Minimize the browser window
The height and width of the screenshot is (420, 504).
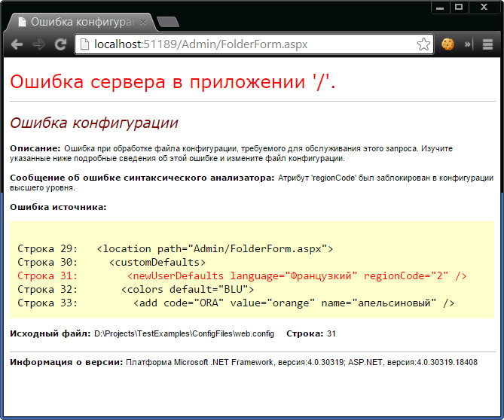(440, 8)
